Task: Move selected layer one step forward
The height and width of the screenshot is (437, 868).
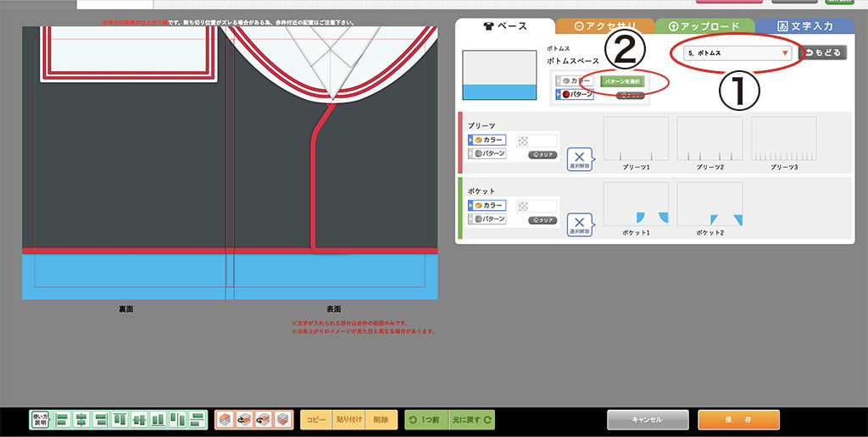Action: 243,420
